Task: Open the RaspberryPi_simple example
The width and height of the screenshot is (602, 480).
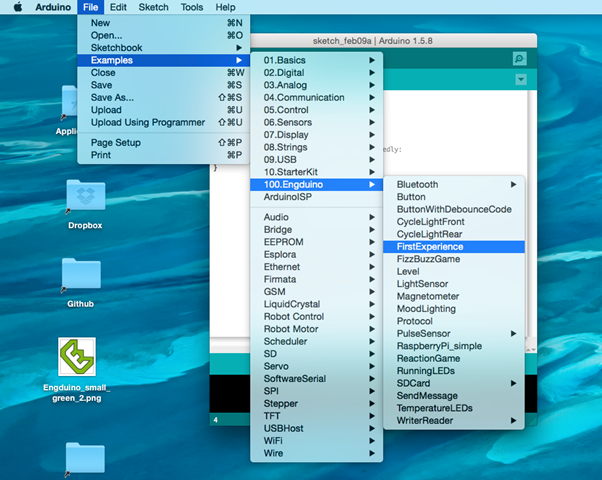Action: (x=454, y=346)
